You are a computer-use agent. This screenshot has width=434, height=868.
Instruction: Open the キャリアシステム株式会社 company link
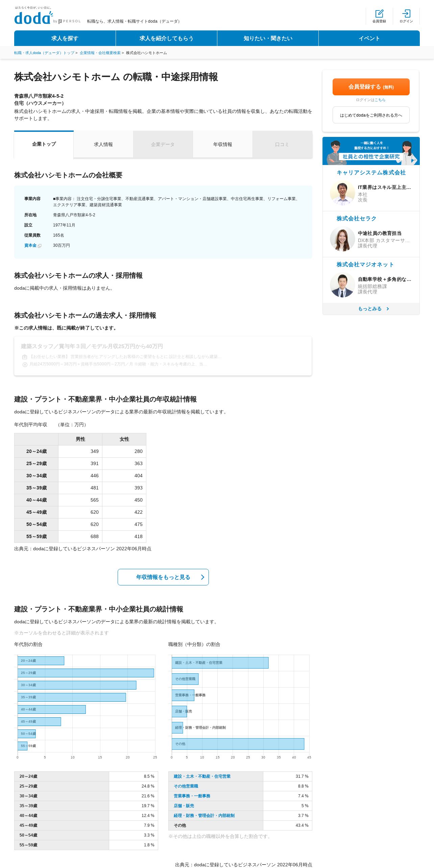pyautogui.click(x=371, y=173)
